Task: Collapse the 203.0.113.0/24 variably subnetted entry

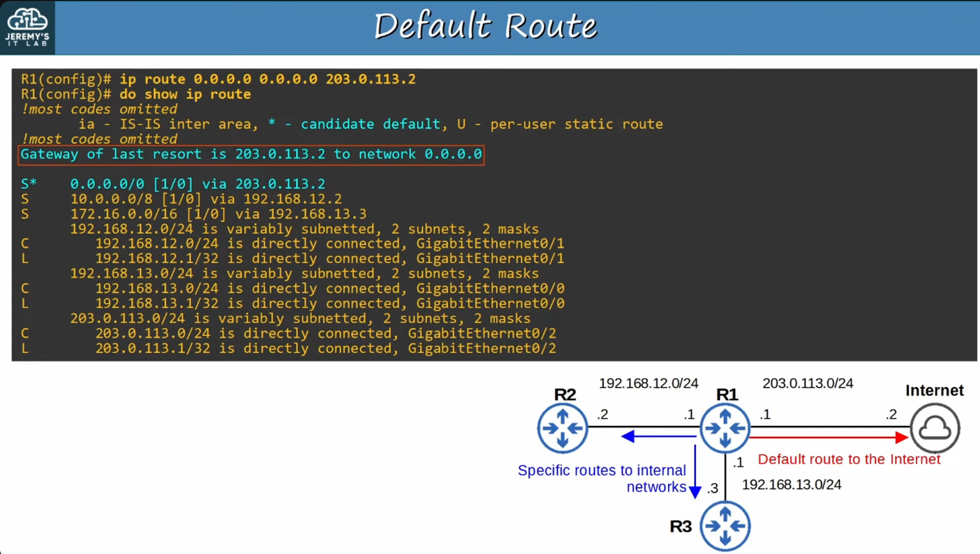Action: 301,318
